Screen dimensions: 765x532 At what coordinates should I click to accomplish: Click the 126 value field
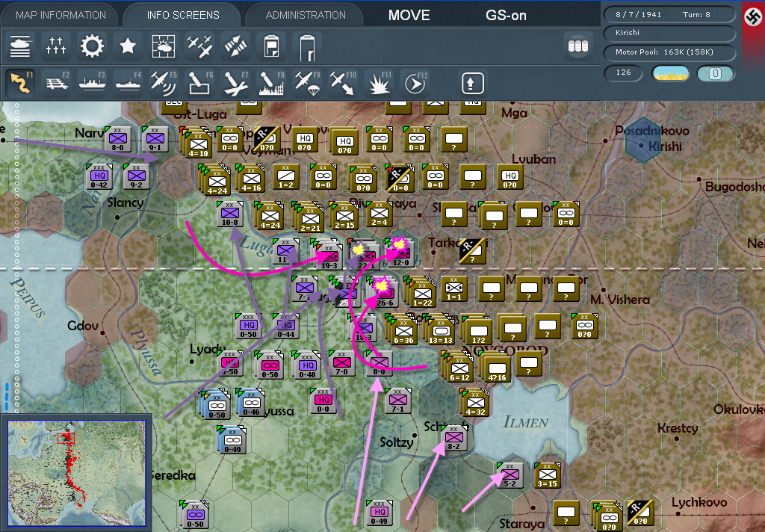[x=624, y=72]
